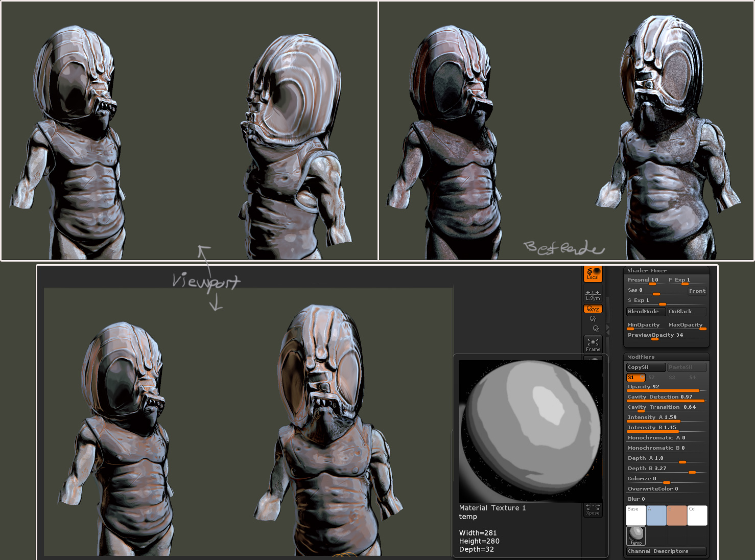Adjust the Intensity A slider
This screenshot has height=560, width=755.
[x=666, y=418]
